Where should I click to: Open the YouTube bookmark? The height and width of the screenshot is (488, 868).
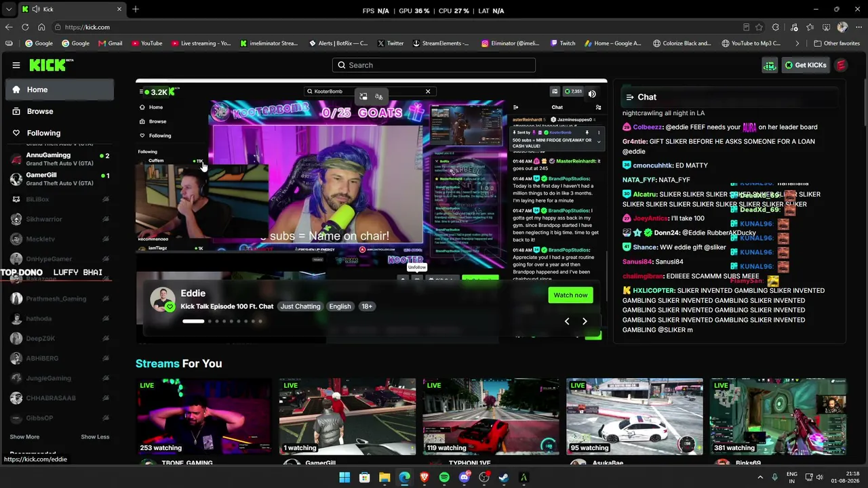point(147,43)
